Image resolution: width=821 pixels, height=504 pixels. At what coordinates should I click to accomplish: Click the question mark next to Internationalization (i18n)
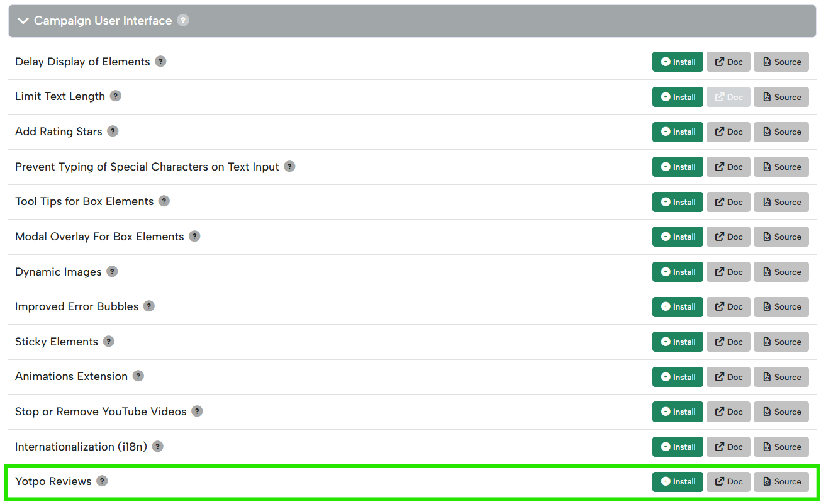pos(157,445)
